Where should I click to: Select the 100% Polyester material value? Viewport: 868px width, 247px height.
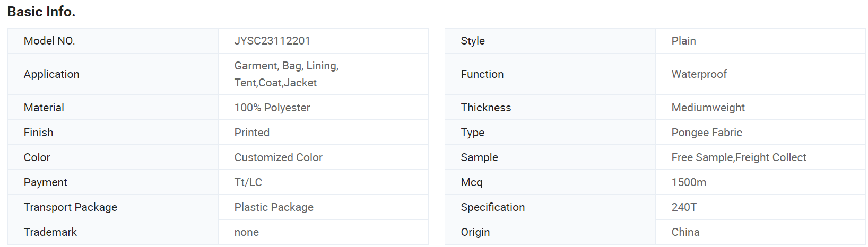point(272,108)
